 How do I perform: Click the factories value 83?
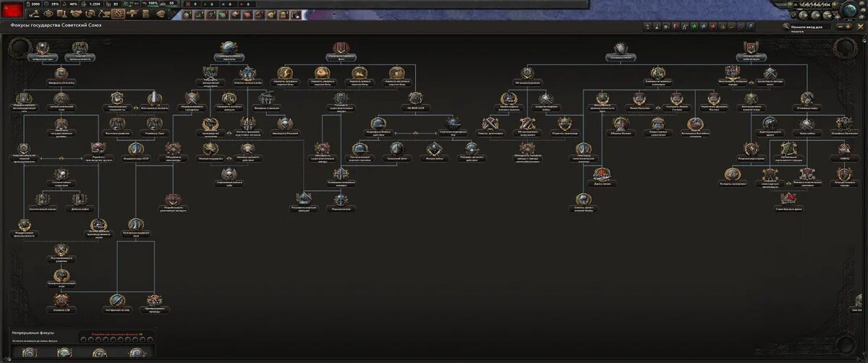[x=115, y=4]
